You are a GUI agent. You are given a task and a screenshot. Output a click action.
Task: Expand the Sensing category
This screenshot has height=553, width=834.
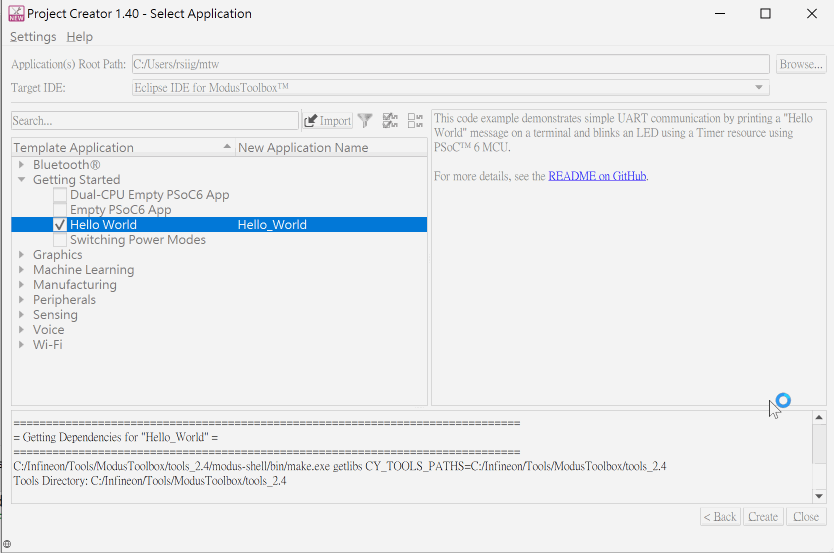click(x=21, y=314)
